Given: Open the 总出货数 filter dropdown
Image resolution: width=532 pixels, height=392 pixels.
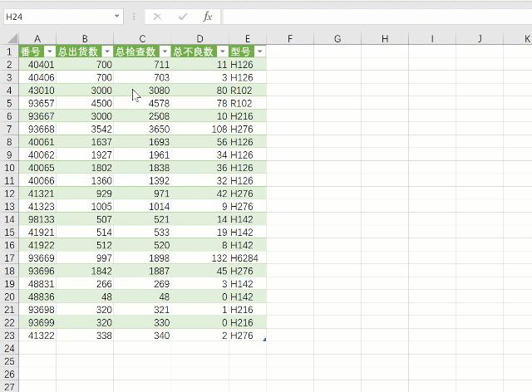Looking at the screenshot, I should (x=106, y=51).
